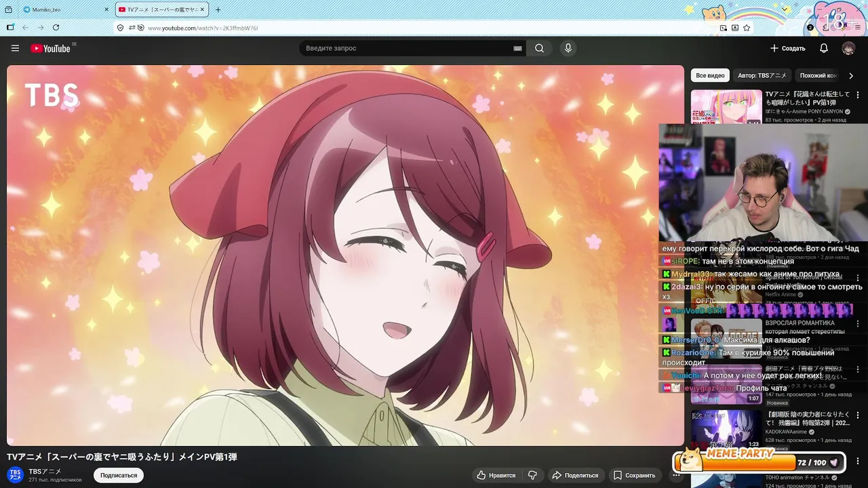Subscribe with the Подписаться button
The image size is (868, 488).
point(119,475)
